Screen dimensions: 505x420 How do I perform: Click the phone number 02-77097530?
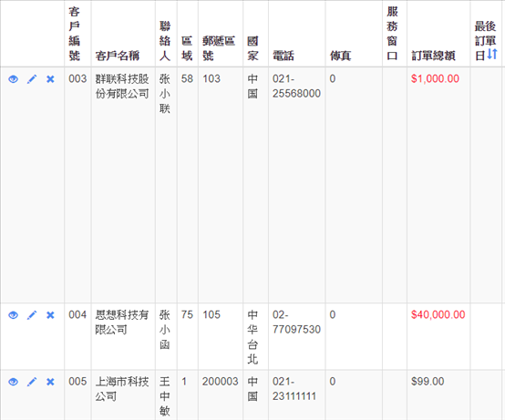click(x=296, y=323)
